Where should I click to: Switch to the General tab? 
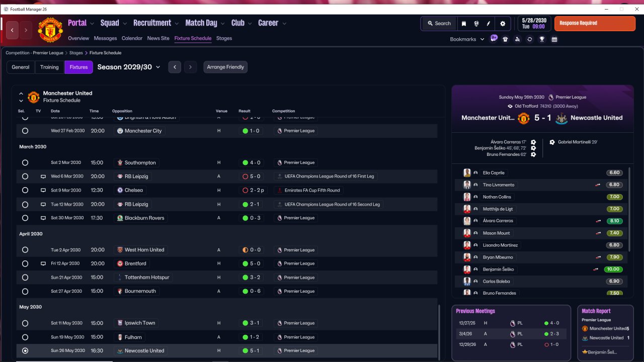pos(21,67)
